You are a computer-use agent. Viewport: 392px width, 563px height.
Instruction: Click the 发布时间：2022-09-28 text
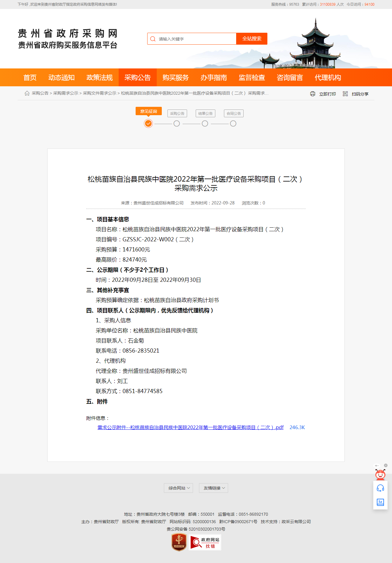click(x=213, y=203)
